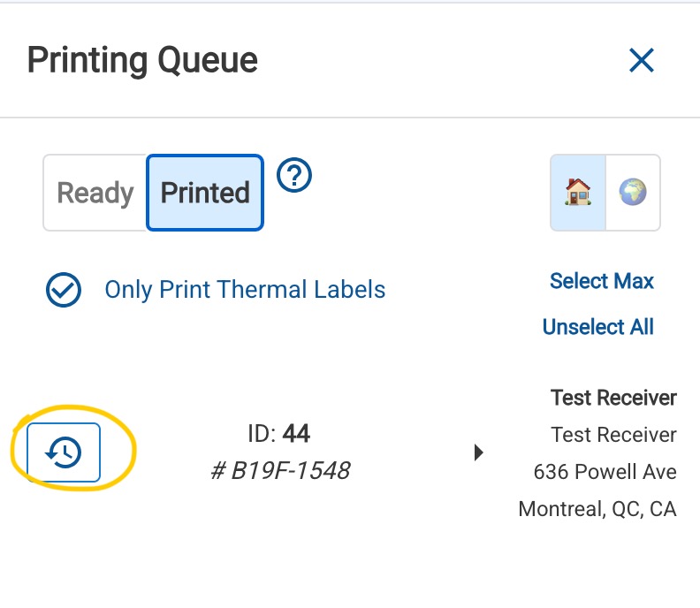The height and width of the screenshot is (608, 700).
Task: Click the Montreal, QC, CA line
Action: pos(597,509)
